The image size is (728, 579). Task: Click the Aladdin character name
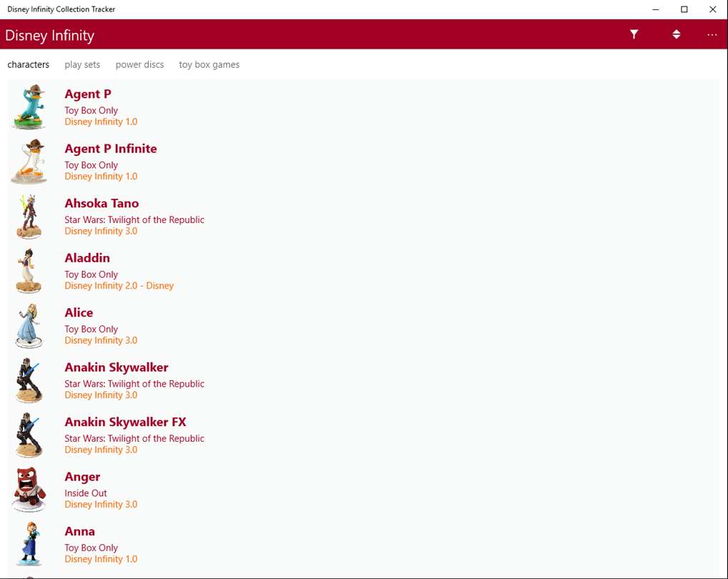pyautogui.click(x=87, y=258)
